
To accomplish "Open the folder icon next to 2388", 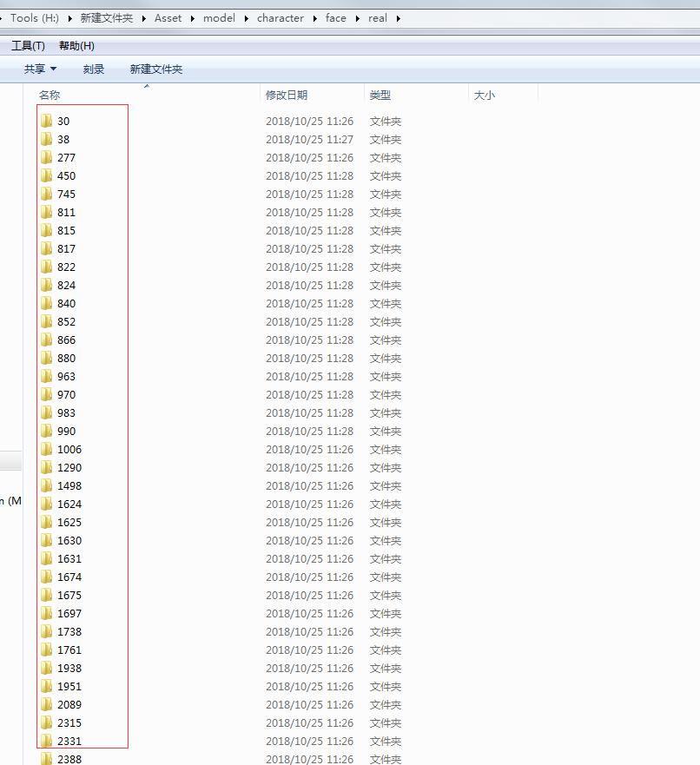I will tap(46, 759).
